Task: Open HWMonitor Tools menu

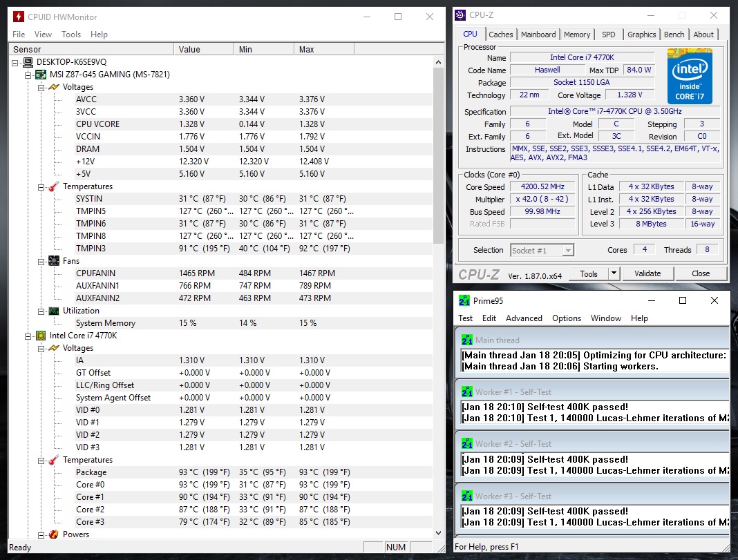Action: [x=71, y=35]
